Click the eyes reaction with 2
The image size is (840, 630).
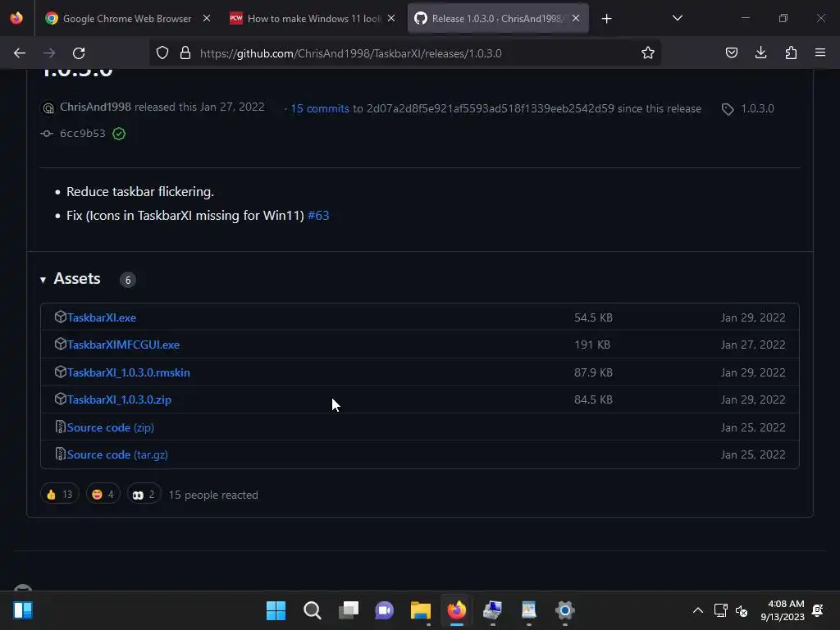tap(144, 494)
